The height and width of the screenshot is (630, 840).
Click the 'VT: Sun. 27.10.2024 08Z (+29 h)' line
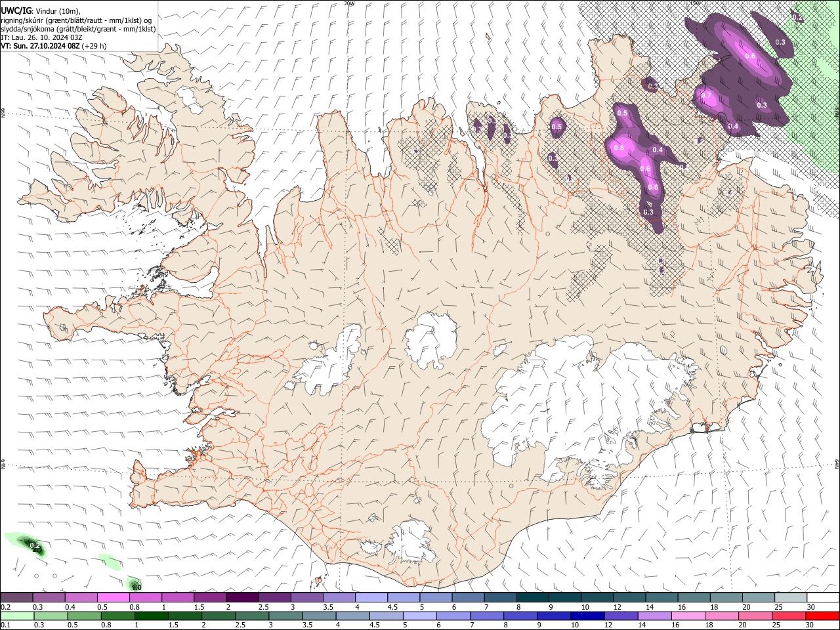click(x=53, y=46)
